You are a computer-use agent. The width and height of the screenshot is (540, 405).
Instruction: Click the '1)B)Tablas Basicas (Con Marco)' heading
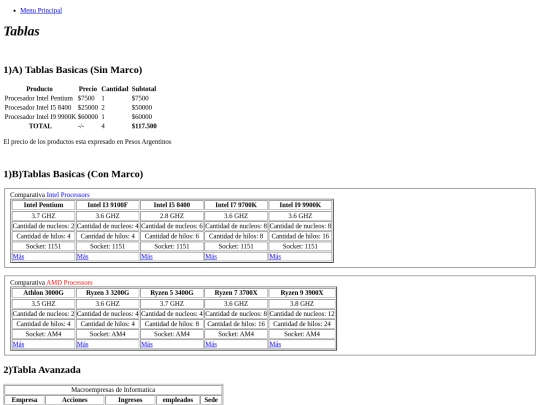[x=73, y=174]
